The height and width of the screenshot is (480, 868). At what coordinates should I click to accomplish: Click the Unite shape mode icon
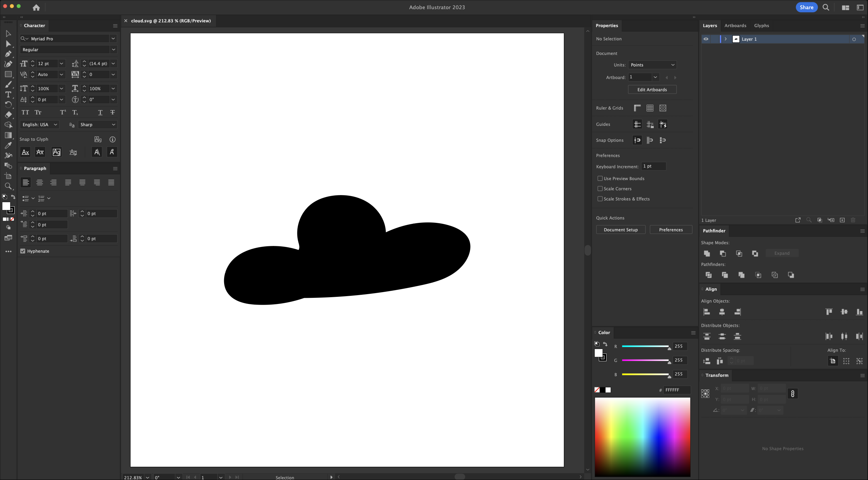[707, 253]
